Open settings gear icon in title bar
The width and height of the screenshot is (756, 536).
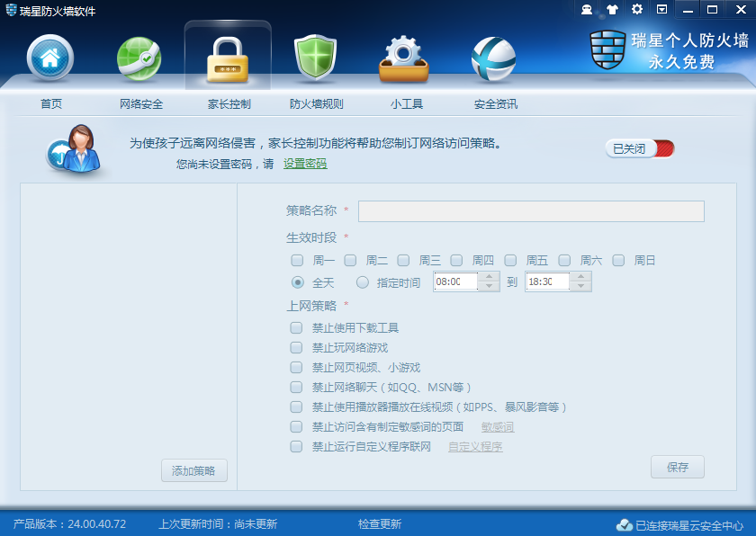637,9
